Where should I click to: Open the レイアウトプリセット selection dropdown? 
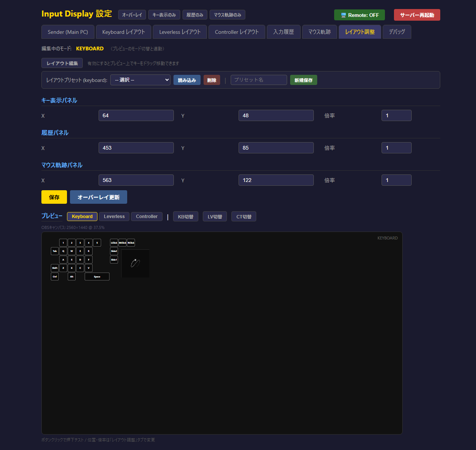pos(140,80)
